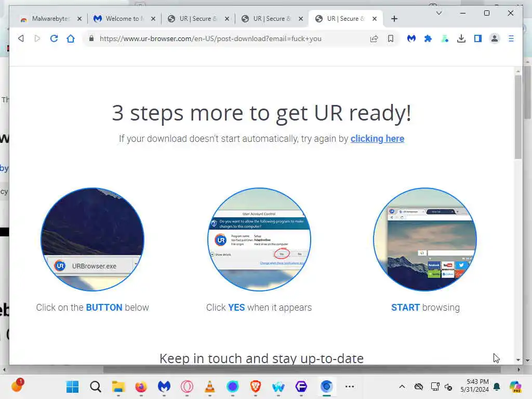The height and width of the screenshot is (399, 532).
Task: Open the notification bell in the tray
Action: coord(497,387)
